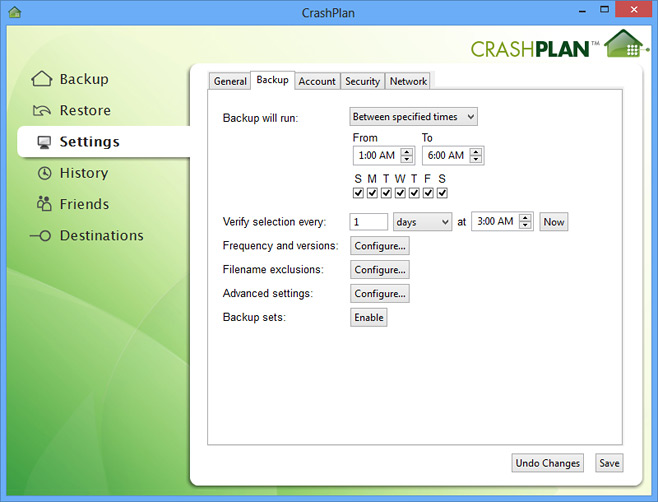Click the Destinations icon in sidebar
This screenshot has width=658, height=502.
tap(41, 235)
